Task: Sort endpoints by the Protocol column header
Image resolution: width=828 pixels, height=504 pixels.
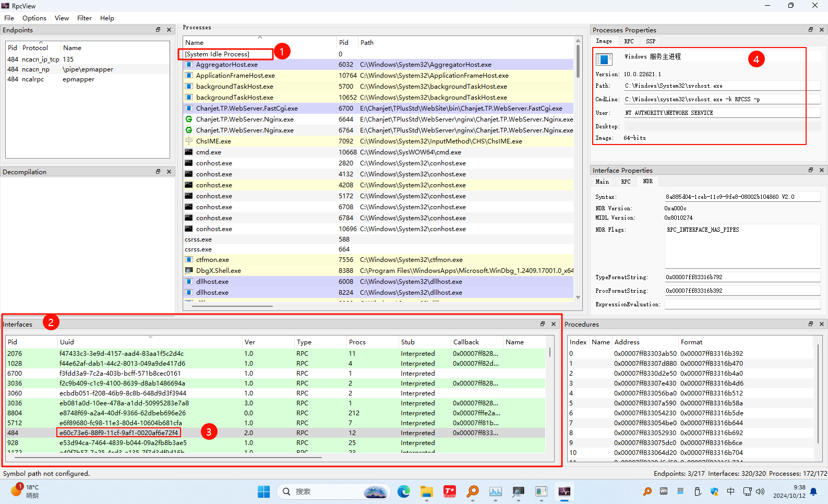Action: click(x=35, y=48)
